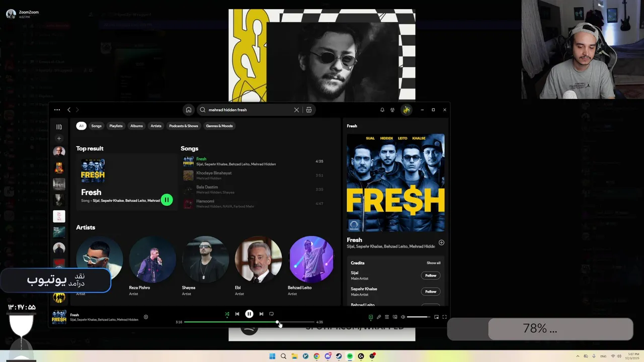644x362 pixels.
Task: Open the mini player
Action: (436, 317)
